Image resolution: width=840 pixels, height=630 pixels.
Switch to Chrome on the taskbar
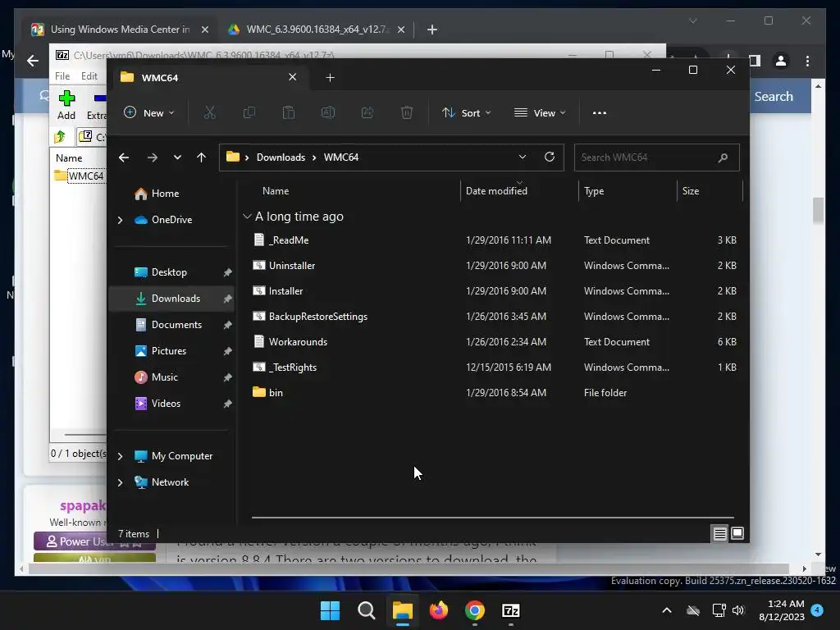pyautogui.click(x=475, y=610)
